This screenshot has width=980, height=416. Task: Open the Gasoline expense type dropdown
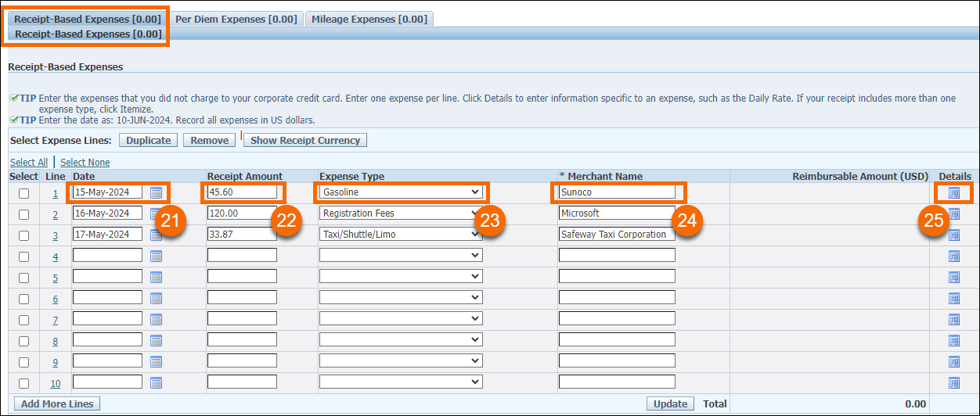click(401, 192)
